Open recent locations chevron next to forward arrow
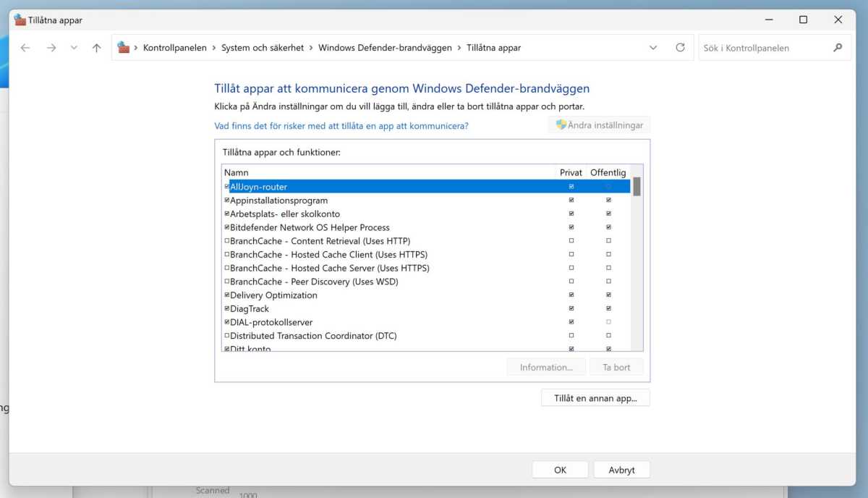This screenshot has height=498, width=868. pyautogui.click(x=74, y=48)
